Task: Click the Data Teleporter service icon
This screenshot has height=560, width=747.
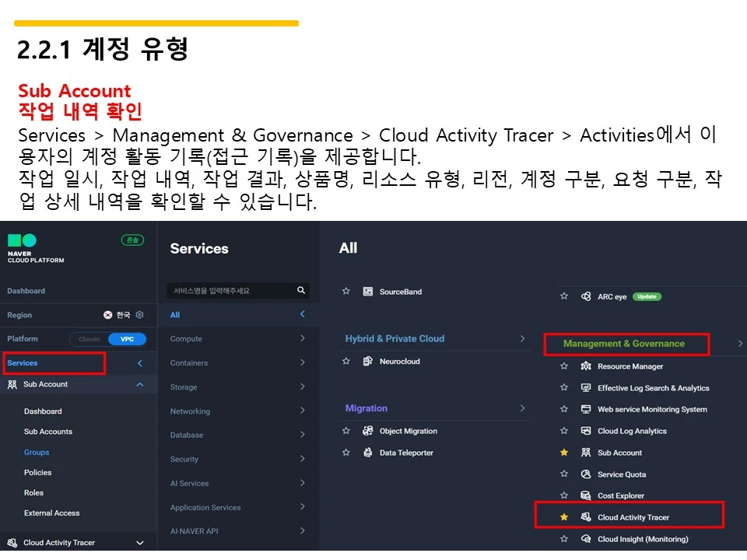Action: point(367,453)
